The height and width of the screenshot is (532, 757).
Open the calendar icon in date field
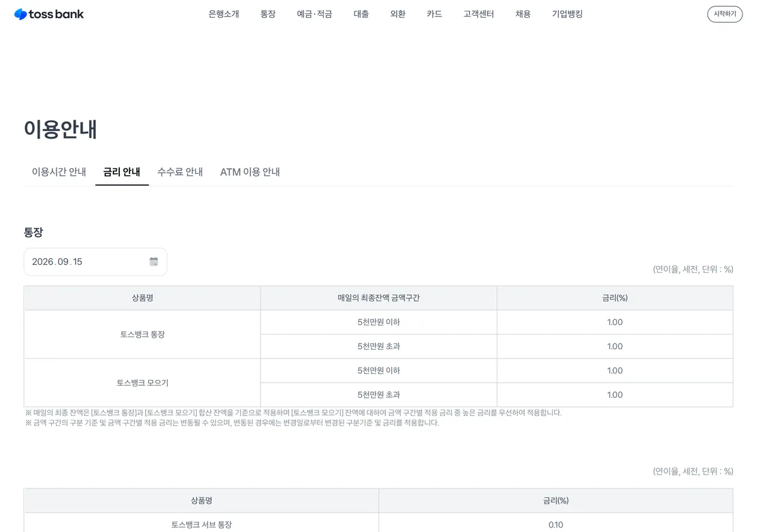pos(153,262)
